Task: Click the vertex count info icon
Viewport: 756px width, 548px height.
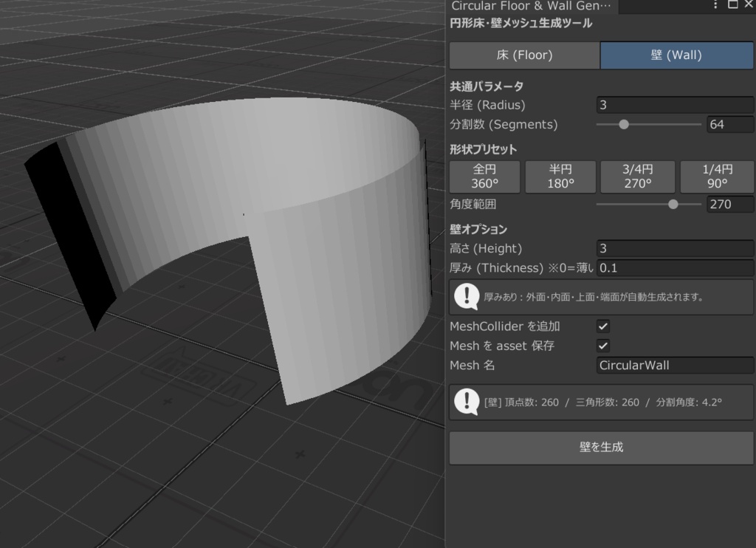Action: [x=467, y=402]
